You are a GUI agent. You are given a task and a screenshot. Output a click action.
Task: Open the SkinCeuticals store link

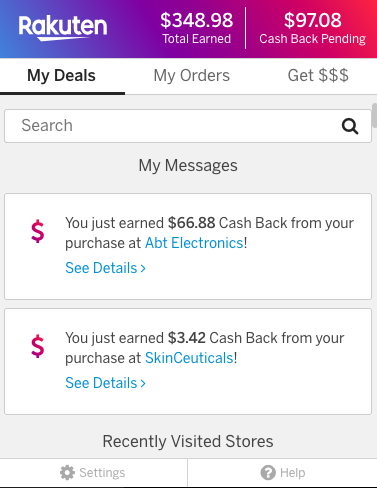click(189, 358)
